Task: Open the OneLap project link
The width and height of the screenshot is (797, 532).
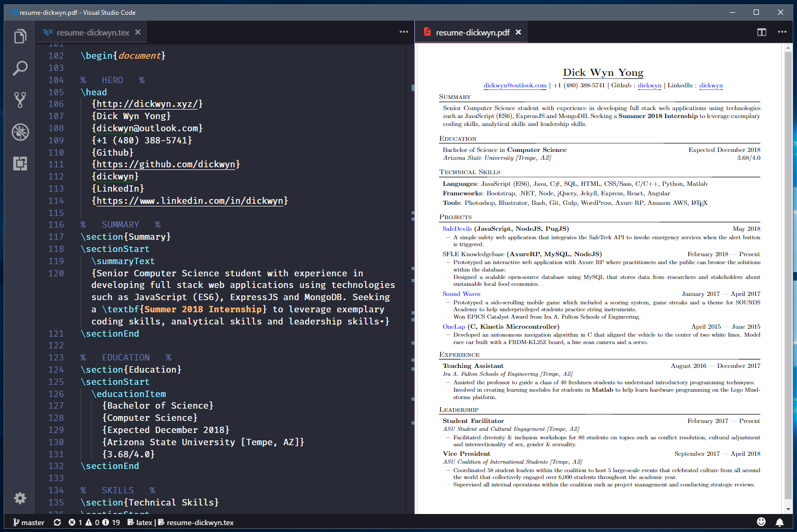Action: click(454, 327)
